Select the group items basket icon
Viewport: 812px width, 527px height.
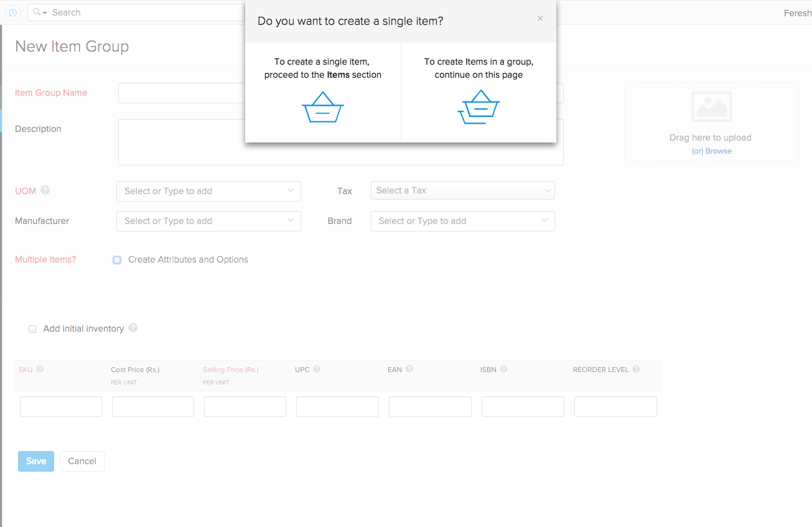(478, 106)
